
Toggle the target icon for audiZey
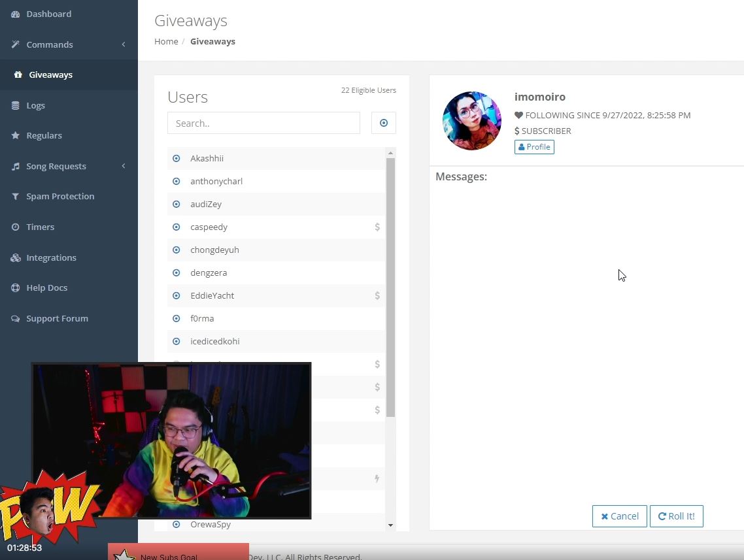[x=177, y=204]
